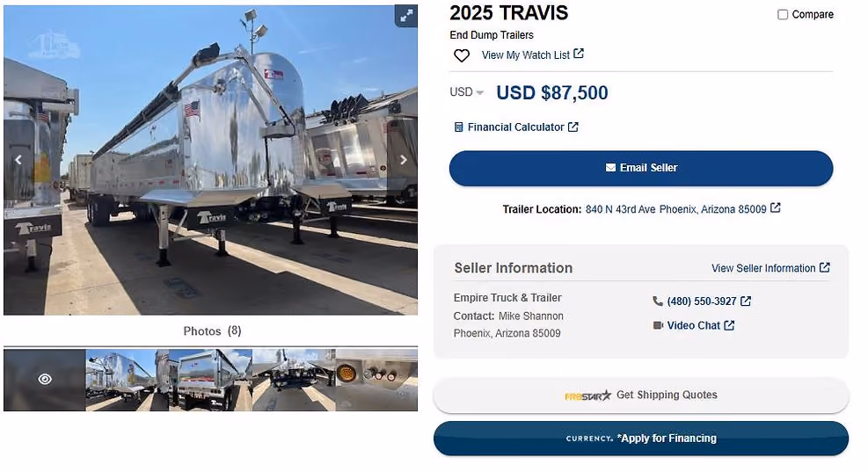The image size is (868, 472).
Task: Open address 840 N 43rd Ave Phoenix
Action: click(676, 209)
